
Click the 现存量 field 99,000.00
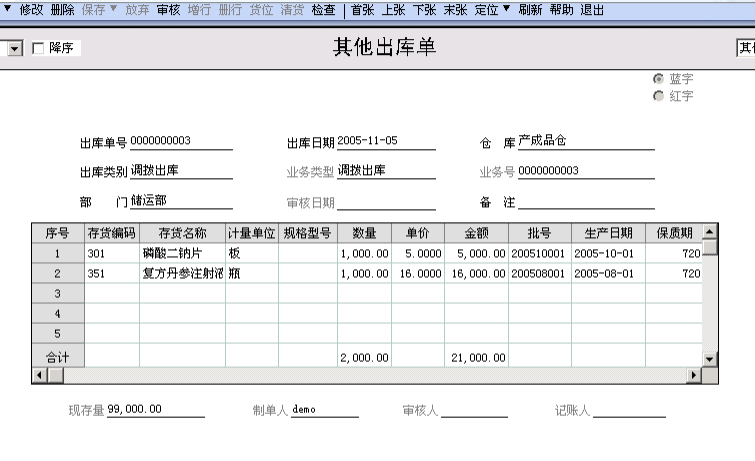pos(156,409)
